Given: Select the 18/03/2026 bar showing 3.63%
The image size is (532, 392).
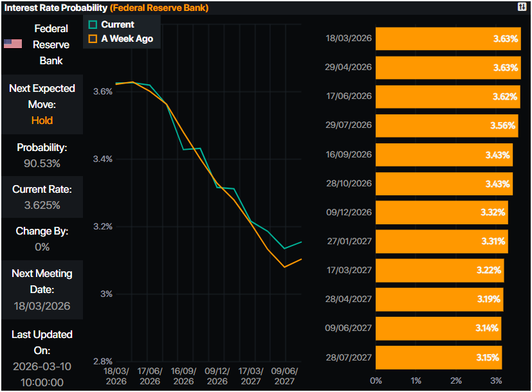Looking at the screenshot, I should point(448,39).
